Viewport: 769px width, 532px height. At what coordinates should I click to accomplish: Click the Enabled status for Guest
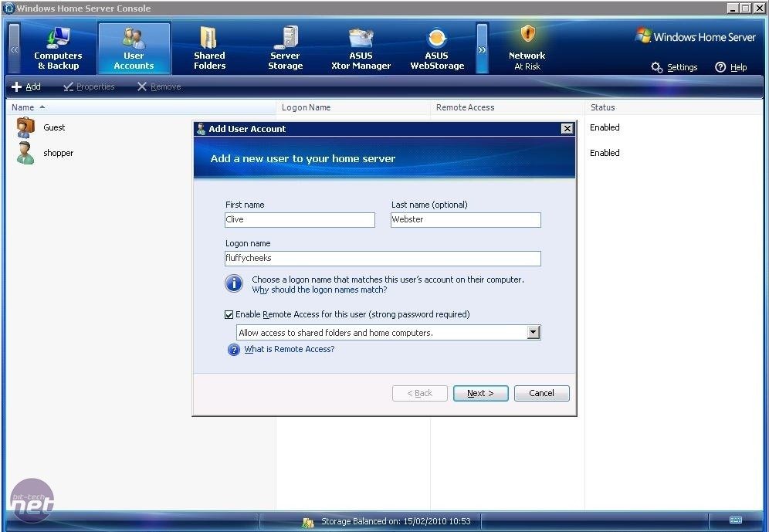pyautogui.click(x=605, y=127)
